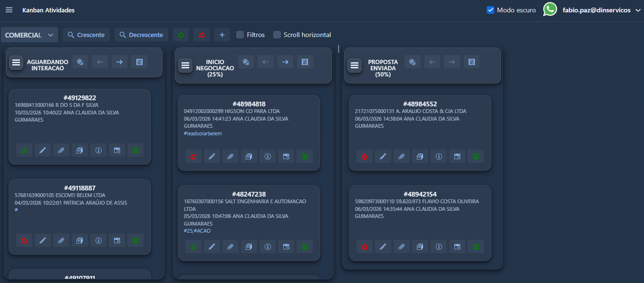644x283 pixels.
Task: Select card title #48984818
Action: tap(249, 104)
